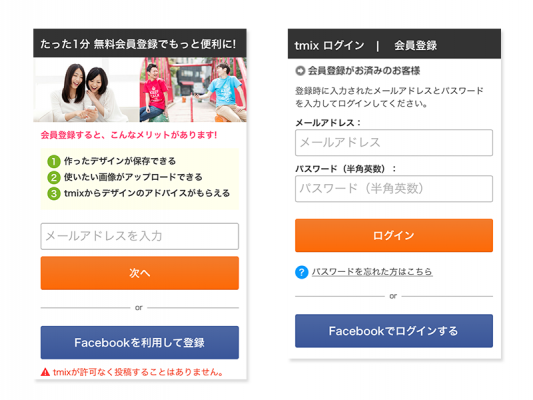This screenshot has width=533, height=400.
Task: Click the green number 1 badge
Action: coord(54,161)
